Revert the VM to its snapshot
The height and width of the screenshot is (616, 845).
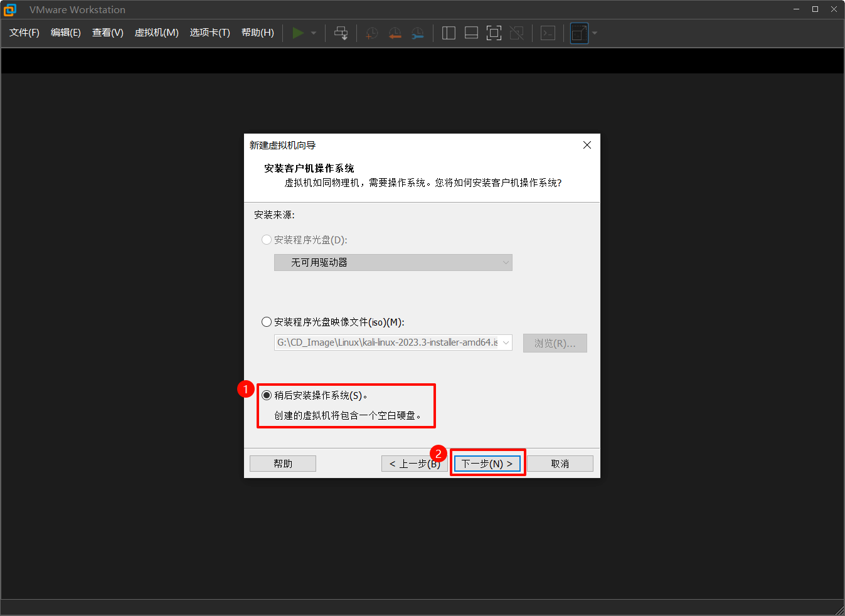(395, 33)
